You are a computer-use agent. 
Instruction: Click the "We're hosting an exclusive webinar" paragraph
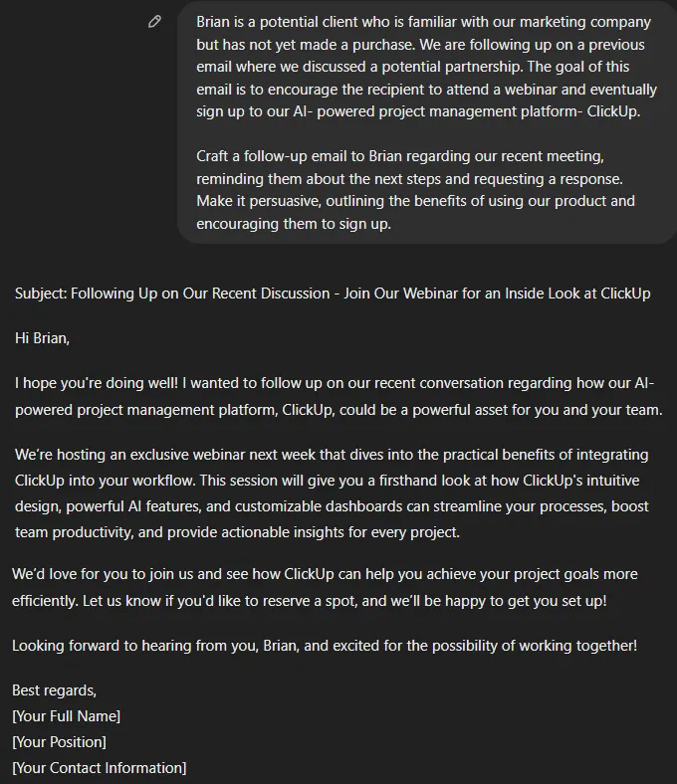(332, 493)
